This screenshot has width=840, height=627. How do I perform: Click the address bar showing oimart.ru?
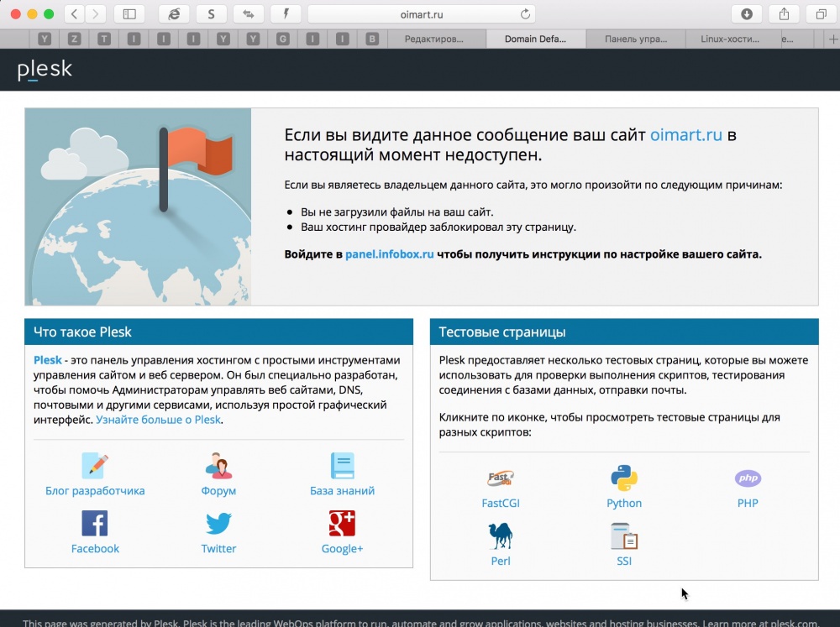(x=422, y=14)
